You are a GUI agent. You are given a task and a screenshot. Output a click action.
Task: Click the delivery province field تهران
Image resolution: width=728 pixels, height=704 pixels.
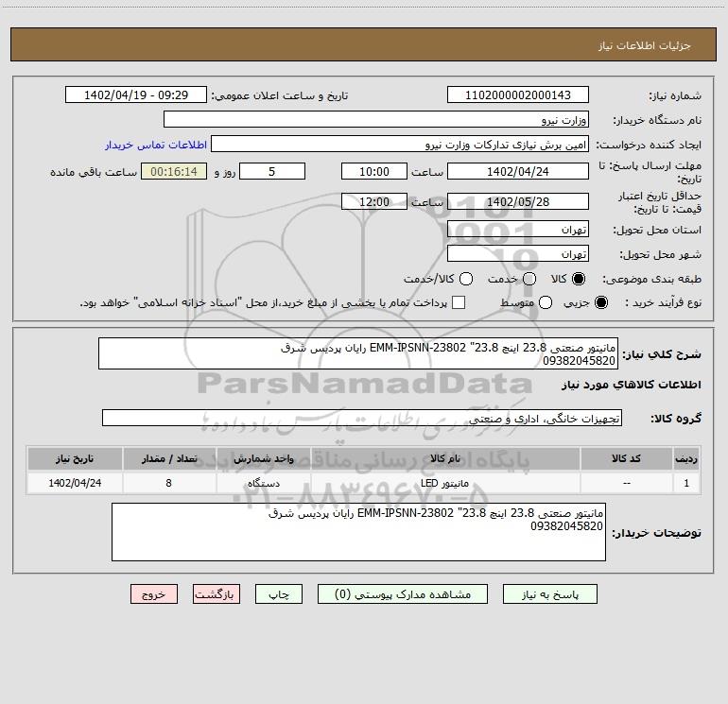click(518, 229)
